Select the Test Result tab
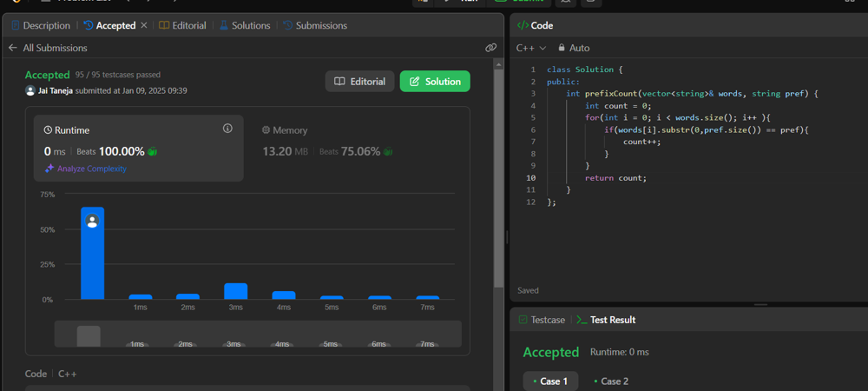The height and width of the screenshot is (391, 868). (606, 320)
